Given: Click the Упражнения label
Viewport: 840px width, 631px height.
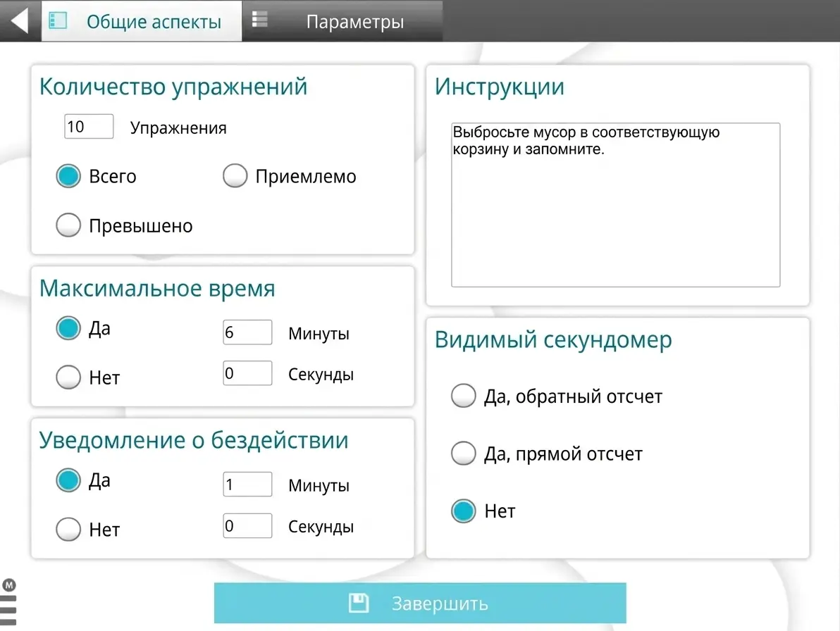Looking at the screenshot, I should click(178, 128).
